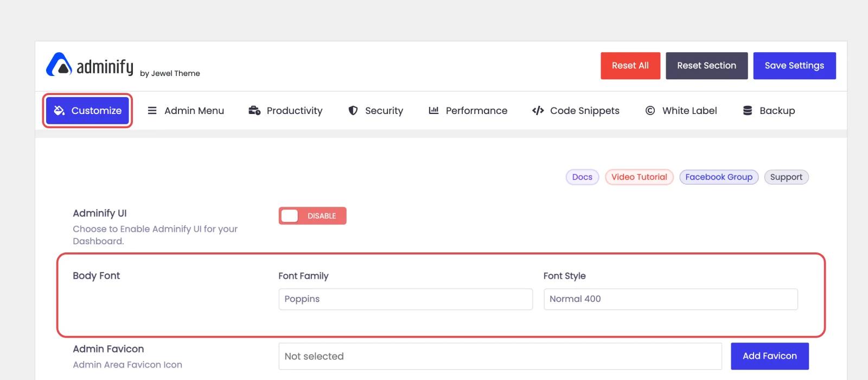This screenshot has width=868, height=380.
Task: Click the Save Settings button
Action: pyautogui.click(x=794, y=66)
